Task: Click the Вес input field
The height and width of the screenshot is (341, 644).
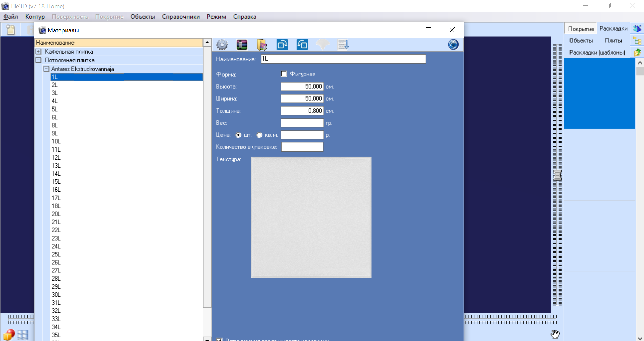Action: click(302, 123)
